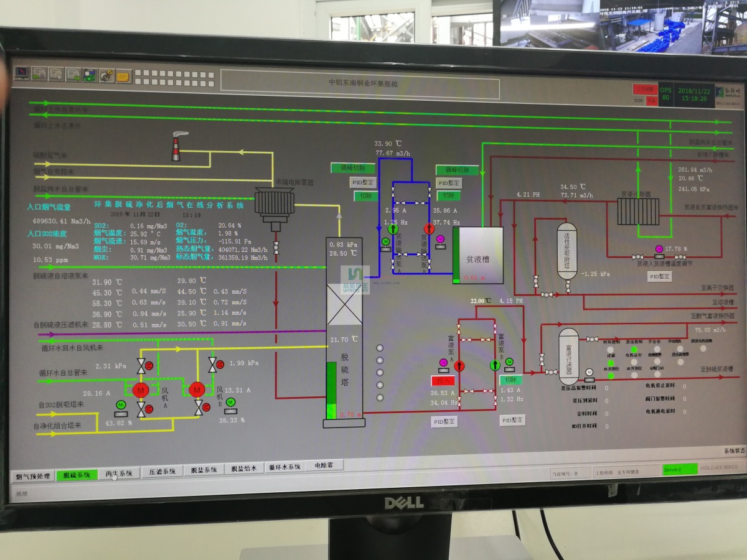The width and height of the screenshot is (747, 560).
Task: Click the gear settings toolbar icon
Action: tap(106, 76)
